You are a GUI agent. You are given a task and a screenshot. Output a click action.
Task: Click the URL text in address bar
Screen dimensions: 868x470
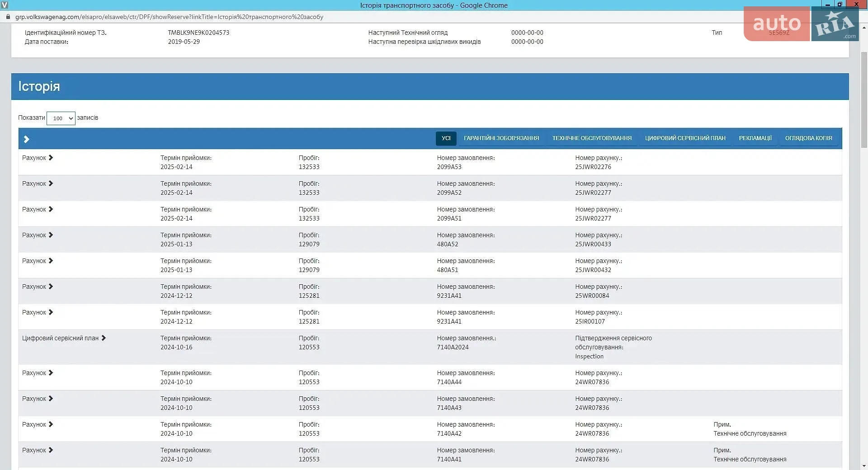tap(169, 17)
